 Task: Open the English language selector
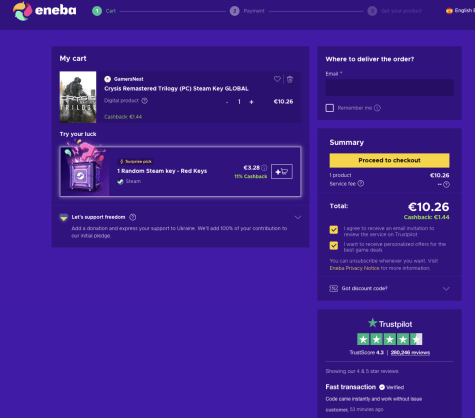coord(460,11)
